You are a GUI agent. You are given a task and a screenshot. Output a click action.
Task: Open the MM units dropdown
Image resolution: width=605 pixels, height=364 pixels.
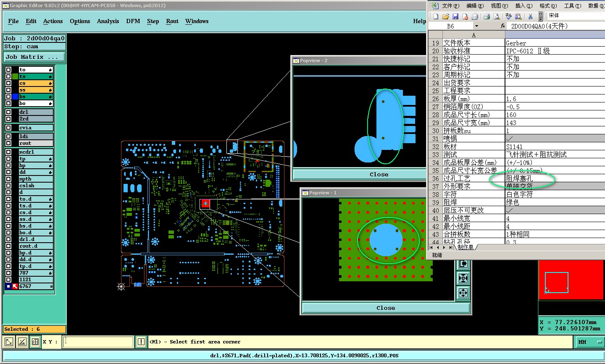pyautogui.click(x=589, y=342)
